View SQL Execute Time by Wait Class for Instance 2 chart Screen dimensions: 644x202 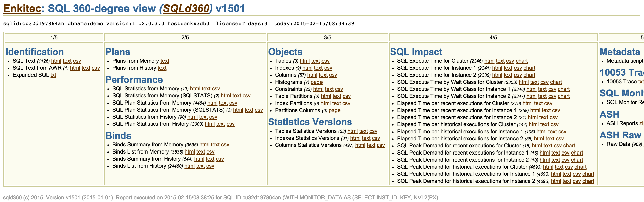tap(564, 96)
